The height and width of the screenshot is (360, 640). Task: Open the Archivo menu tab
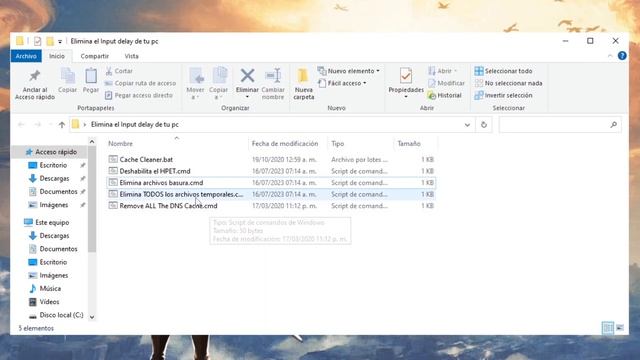[26, 56]
